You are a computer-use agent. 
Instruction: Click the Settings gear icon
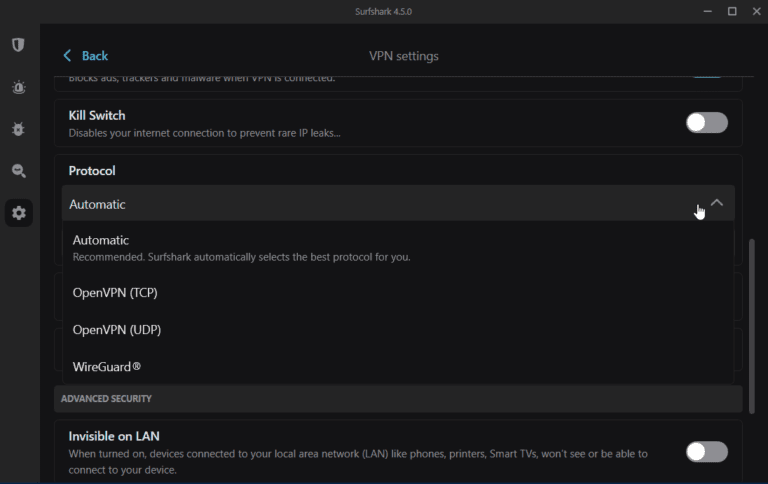pyautogui.click(x=18, y=212)
